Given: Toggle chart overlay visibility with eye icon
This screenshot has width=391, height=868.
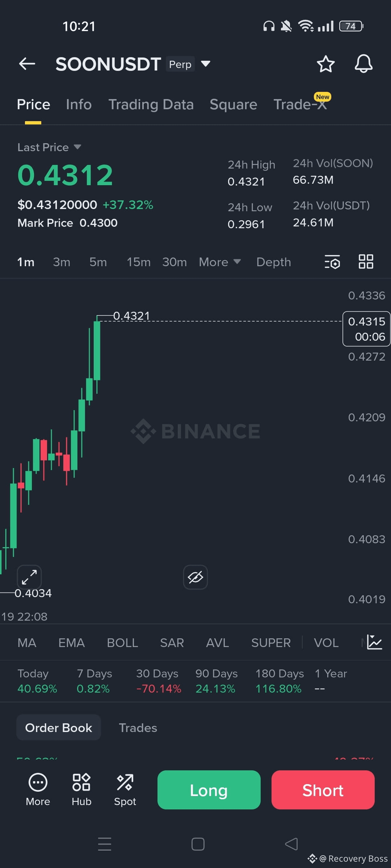Looking at the screenshot, I should (195, 577).
